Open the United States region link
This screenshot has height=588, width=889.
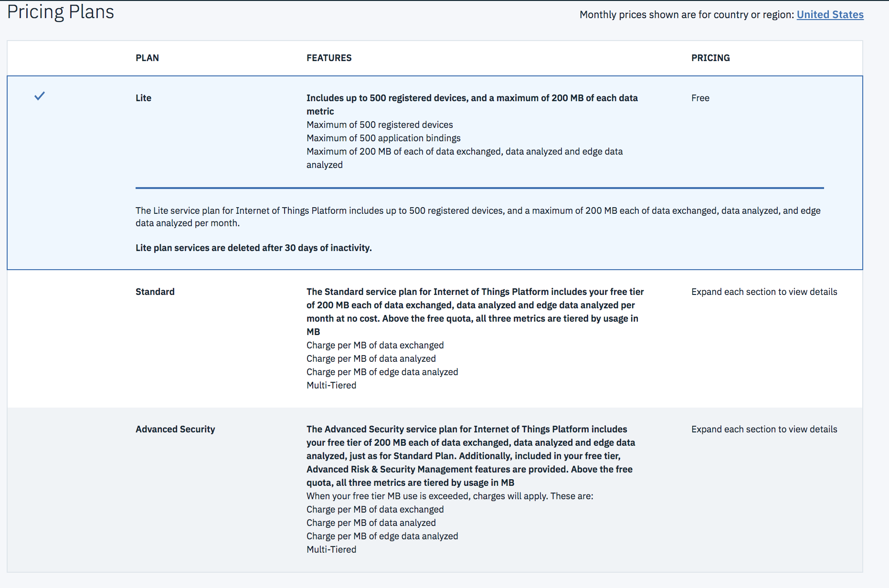tap(830, 15)
